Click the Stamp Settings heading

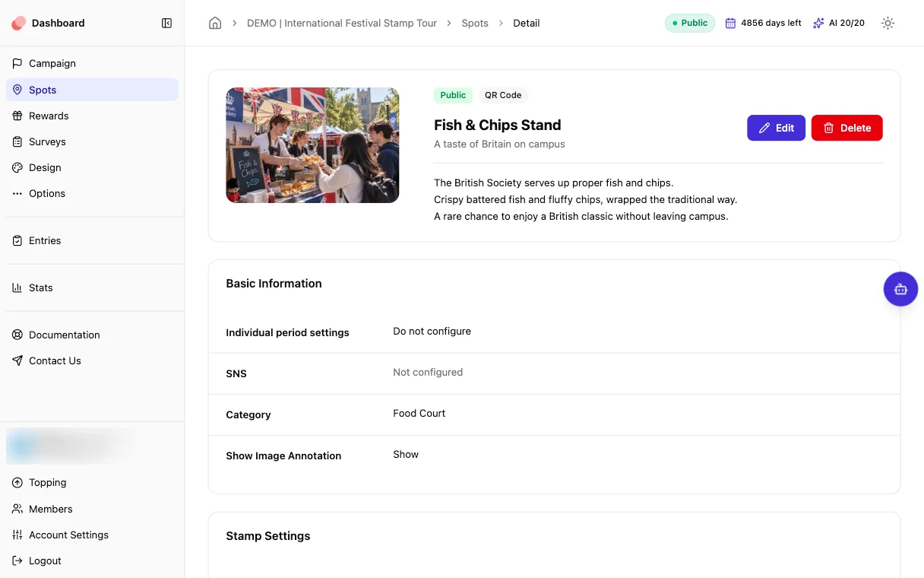click(268, 536)
